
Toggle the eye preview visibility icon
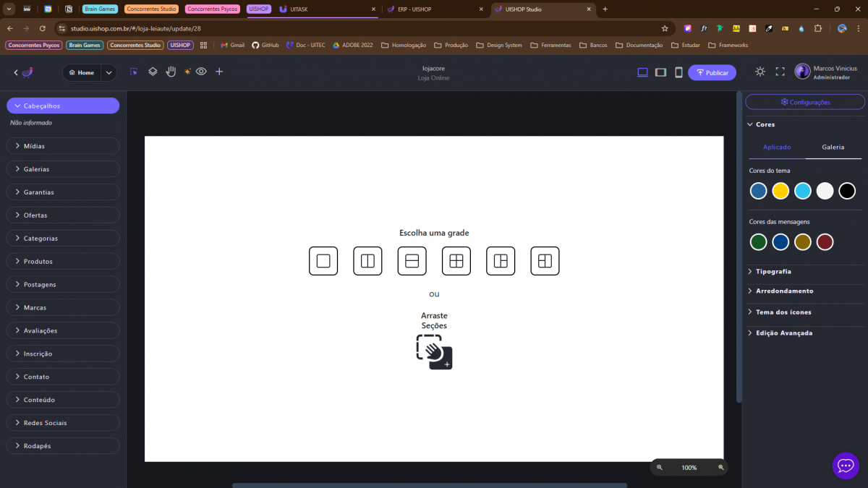201,72
